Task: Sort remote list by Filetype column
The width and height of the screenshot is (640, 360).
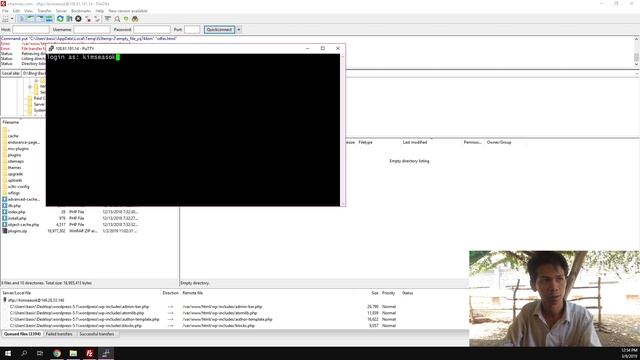Action: pos(365,142)
